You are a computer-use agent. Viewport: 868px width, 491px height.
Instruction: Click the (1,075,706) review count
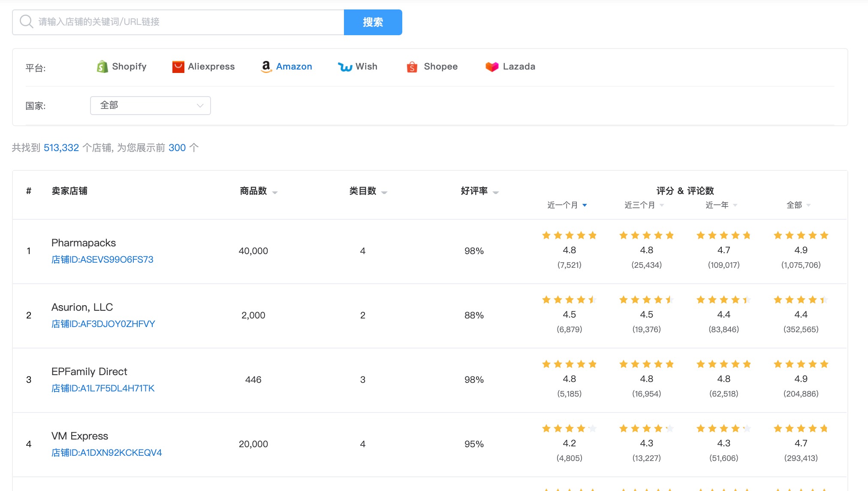tap(801, 265)
